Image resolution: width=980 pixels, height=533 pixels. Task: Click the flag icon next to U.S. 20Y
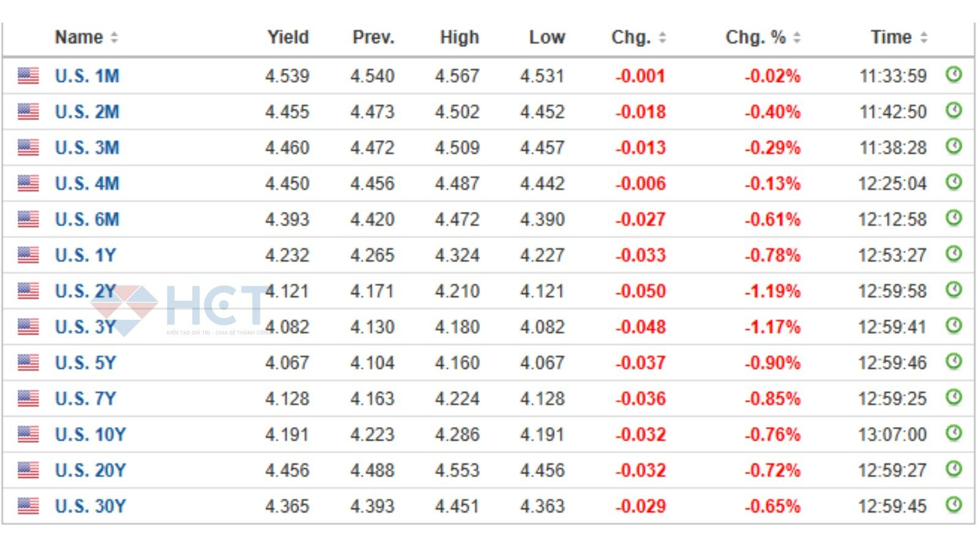click(28, 470)
